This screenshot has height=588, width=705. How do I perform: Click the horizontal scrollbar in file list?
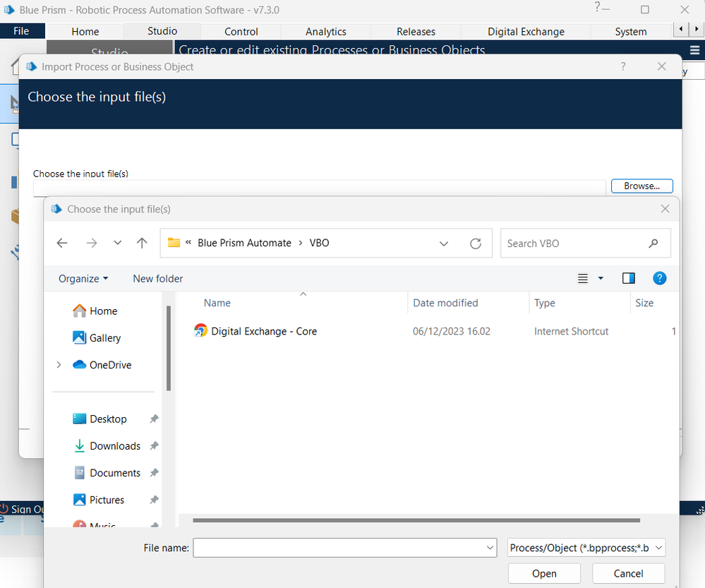click(x=416, y=521)
